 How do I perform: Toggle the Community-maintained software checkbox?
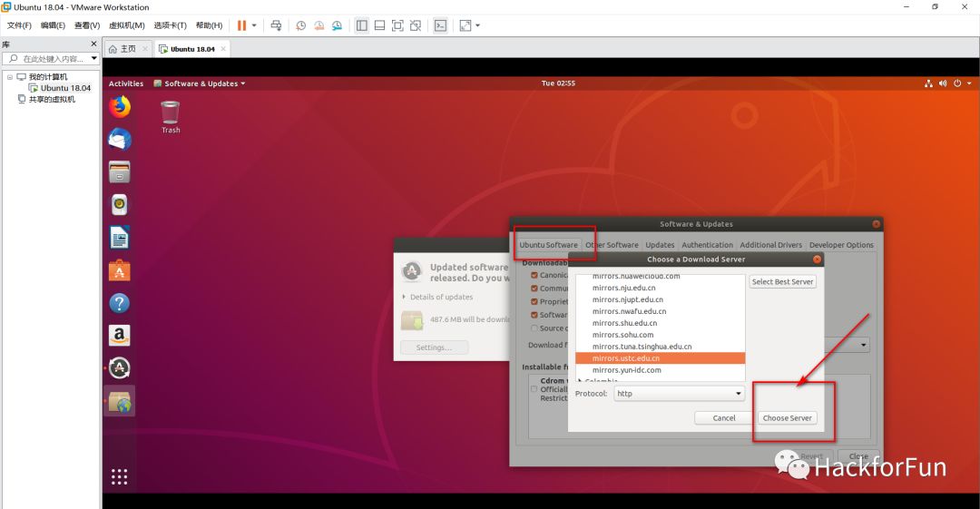pyautogui.click(x=534, y=289)
